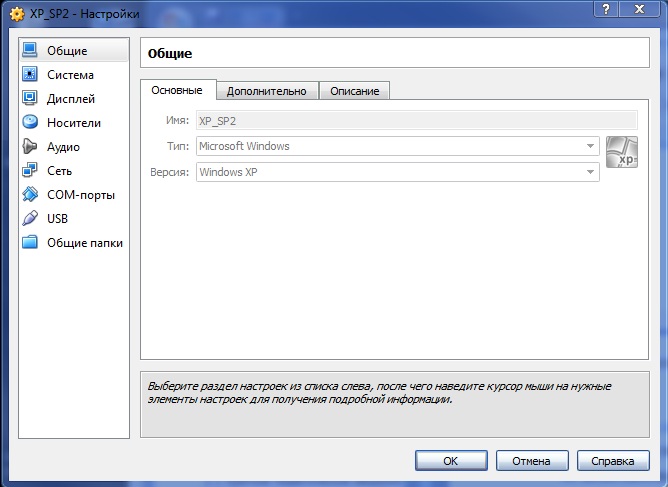Image resolution: width=668 pixels, height=487 pixels.
Task: Click the hint text starting with Выберите раздел
Action: [379, 393]
